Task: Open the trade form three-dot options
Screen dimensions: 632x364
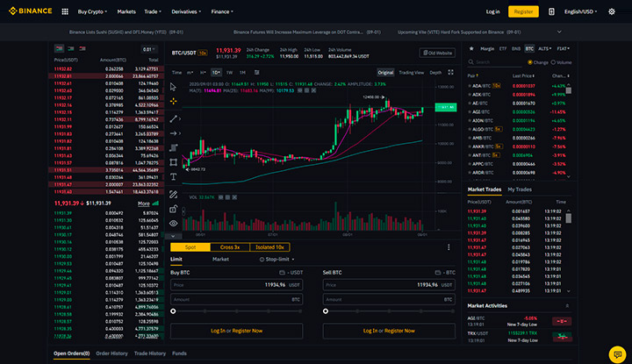Action: point(449,247)
